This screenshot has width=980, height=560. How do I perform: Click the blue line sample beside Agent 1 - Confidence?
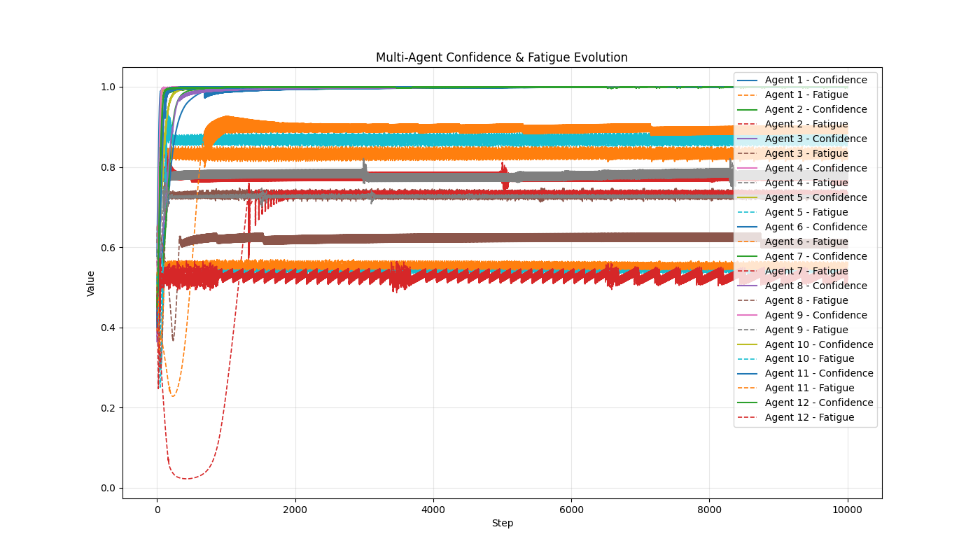(748, 80)
